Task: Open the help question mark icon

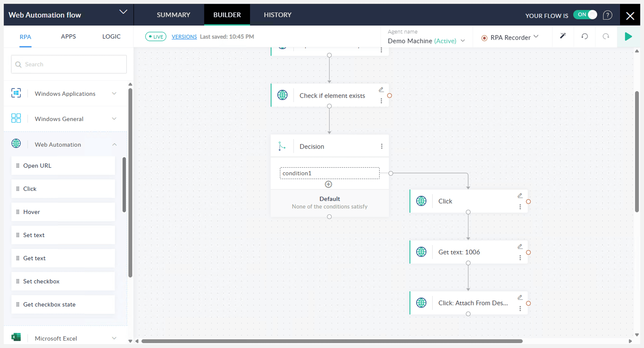Action: click(x=607, y=15)
